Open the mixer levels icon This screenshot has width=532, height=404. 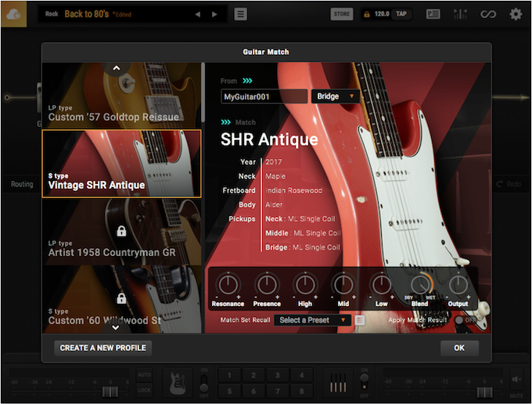460,14
